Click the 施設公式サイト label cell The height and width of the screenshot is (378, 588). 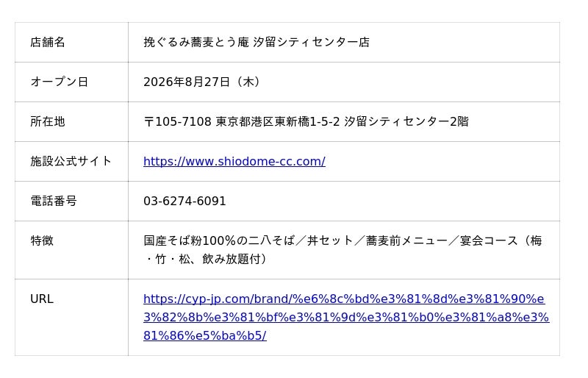tap(71, 161)
